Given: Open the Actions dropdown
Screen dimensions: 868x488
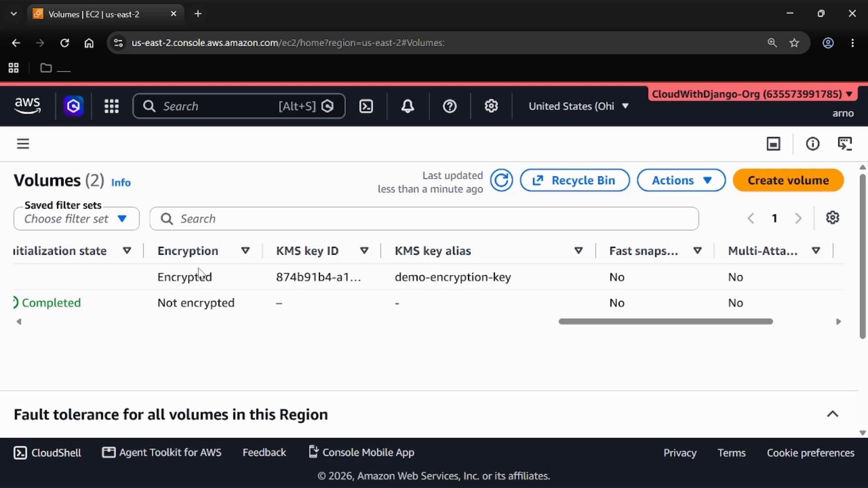Looking at the screenshot, I should (681, 180).
